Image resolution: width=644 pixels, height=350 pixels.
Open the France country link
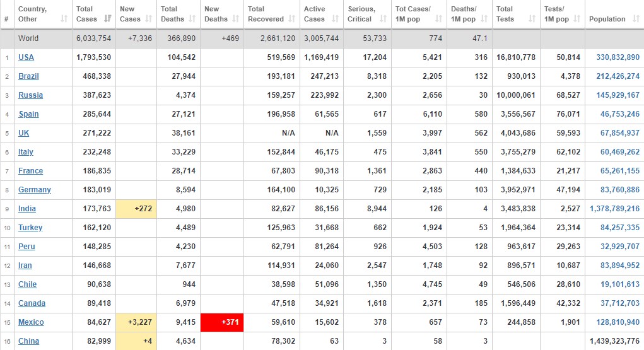(x=30, y=171)
